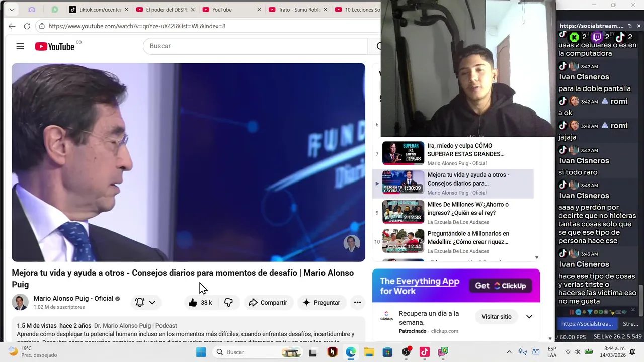
Task: Open TikTok app from taskbar
Action: click(425, 352)
